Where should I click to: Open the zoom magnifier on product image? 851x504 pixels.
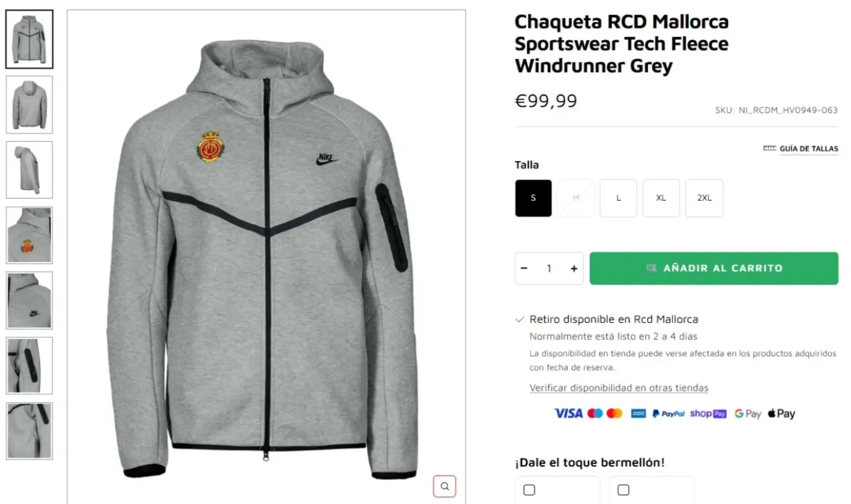tap(444, 486)
